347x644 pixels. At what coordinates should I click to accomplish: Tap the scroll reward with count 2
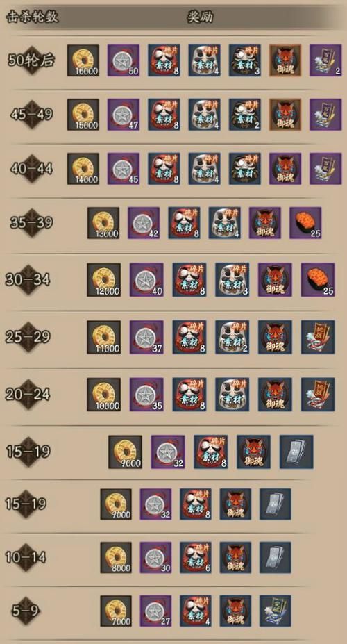[x=325, y=60]
